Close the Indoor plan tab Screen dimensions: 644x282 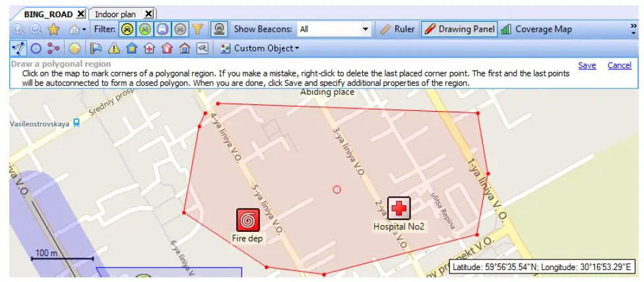(148, 14)
